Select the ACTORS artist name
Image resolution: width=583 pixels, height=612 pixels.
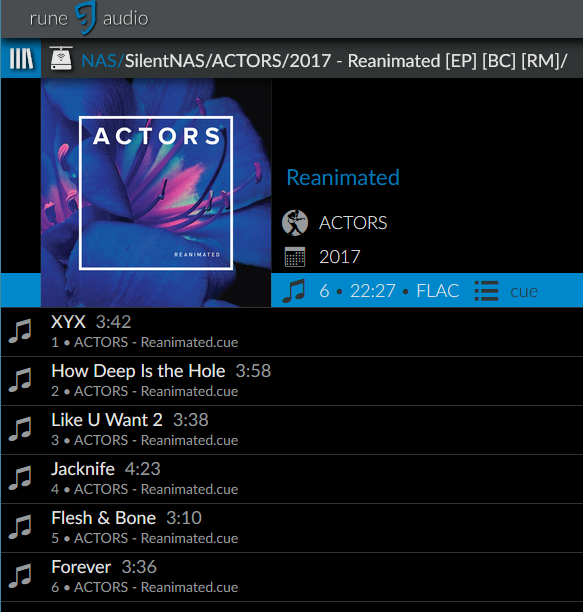click(x=353, y=223)
